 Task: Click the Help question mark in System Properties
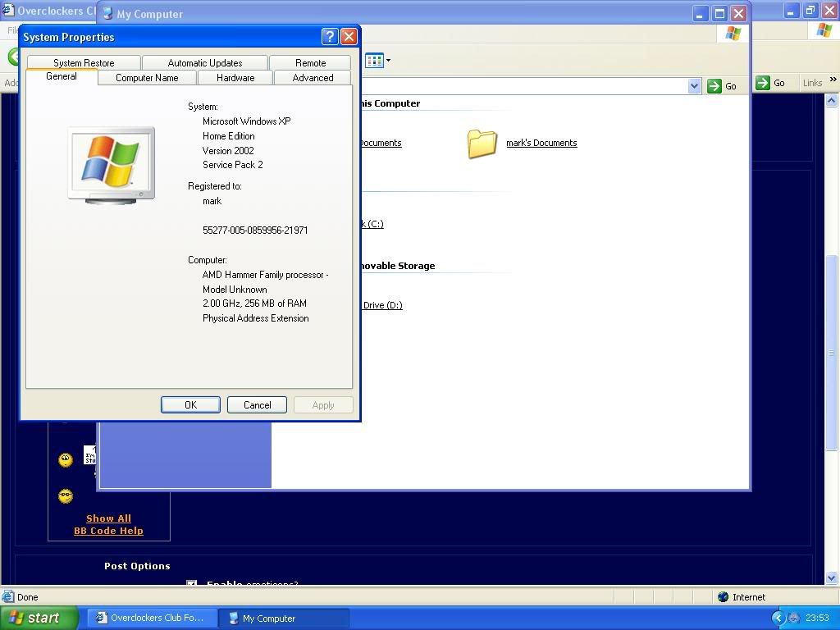pos(329,37)
